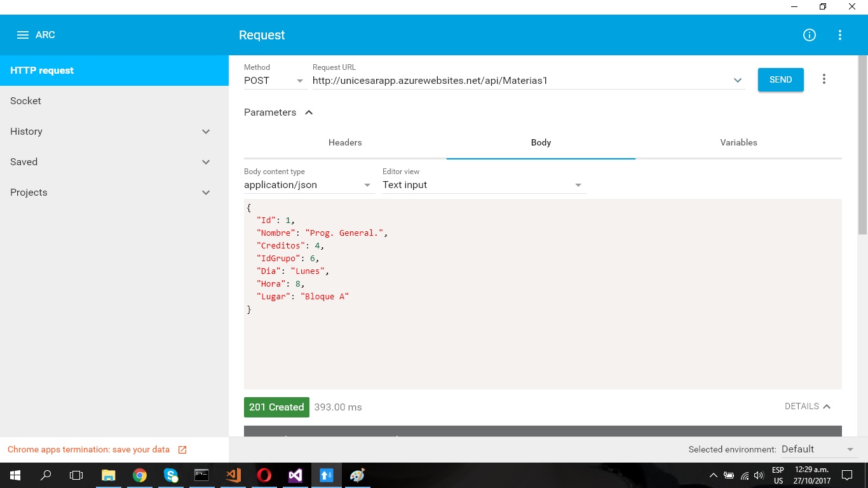Click the 393.00 ms response time
This screenshot has height=488, width=868.
click(x=338, y=407)
